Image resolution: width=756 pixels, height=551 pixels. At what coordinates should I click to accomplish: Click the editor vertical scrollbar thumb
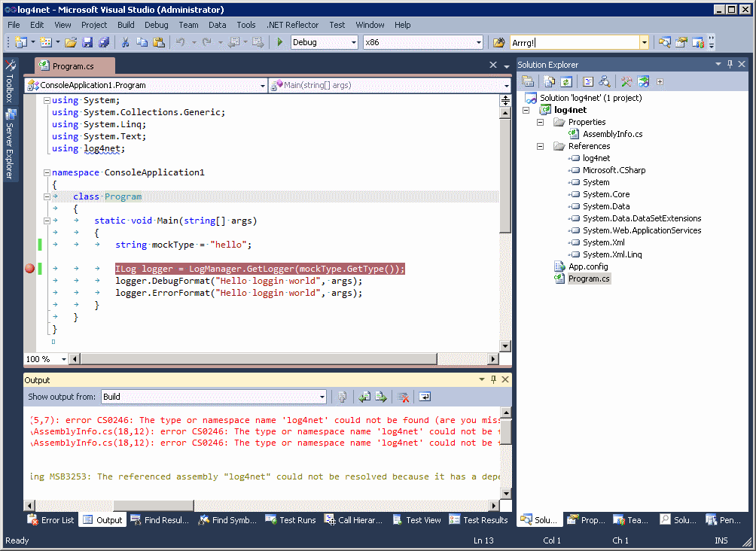pos(505,176)
